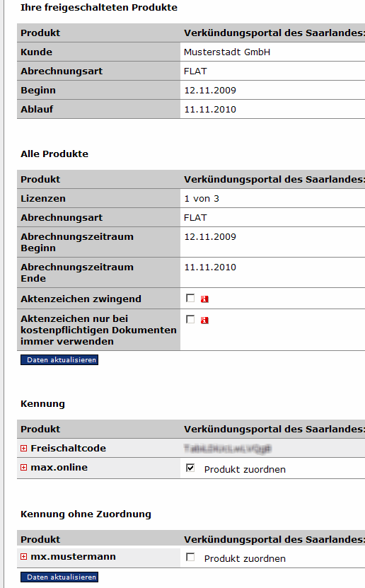Viewport: 365px width, 588px height.
Task: Click FLAT value in Alle Produkte table
Action: (x=195, y=218)
